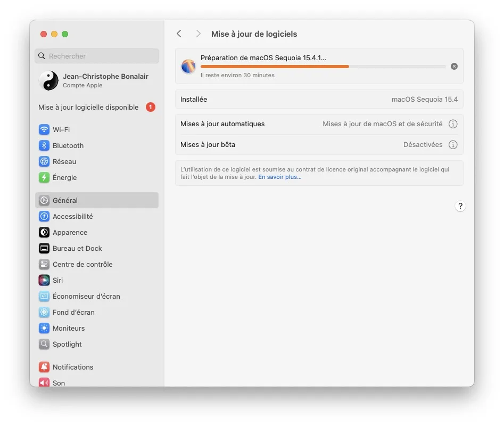The image size is (504, 426).
Task: Select Spotlight label in sidebar
Action: click(67, 345)
